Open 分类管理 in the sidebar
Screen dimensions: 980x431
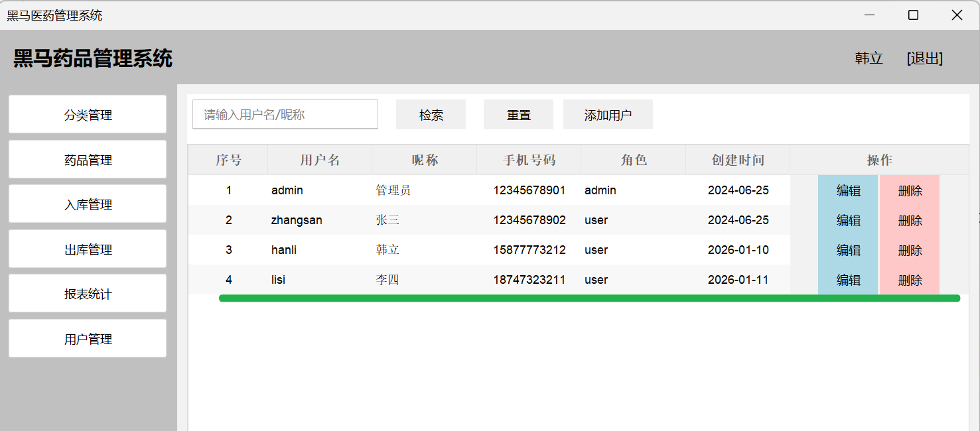[88, 115]
